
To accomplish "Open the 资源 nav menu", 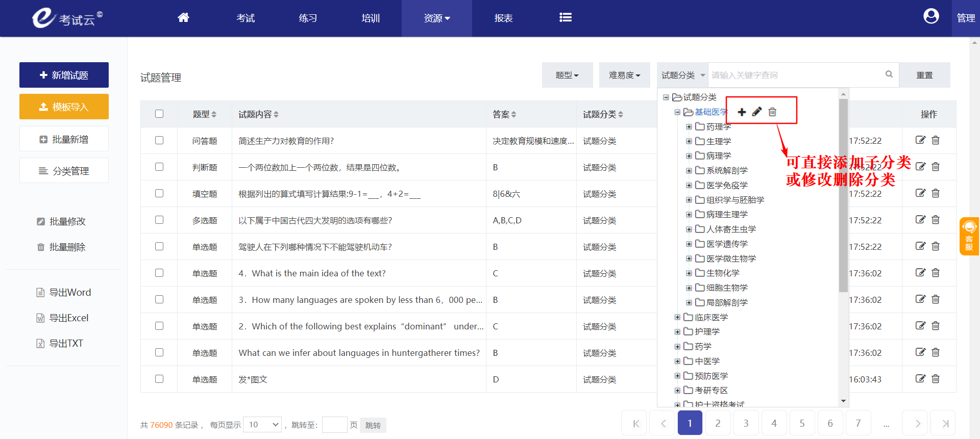I will tap(437, 18).
